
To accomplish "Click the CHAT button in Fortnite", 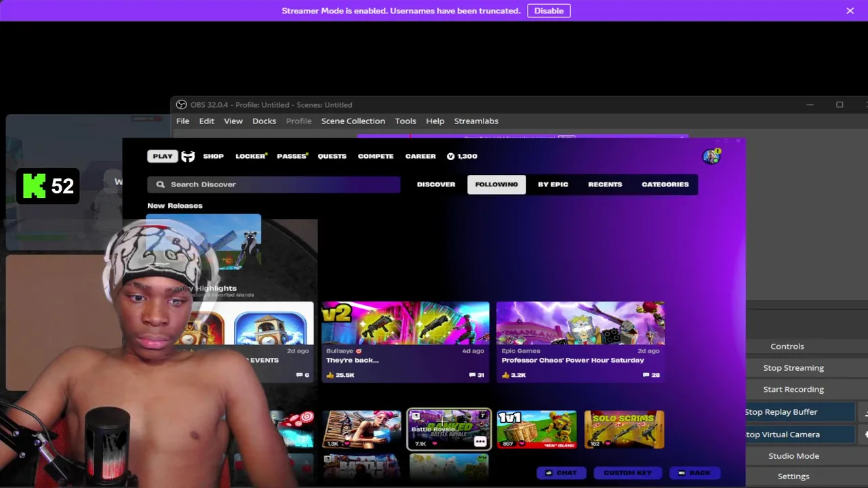I will 561,473.
